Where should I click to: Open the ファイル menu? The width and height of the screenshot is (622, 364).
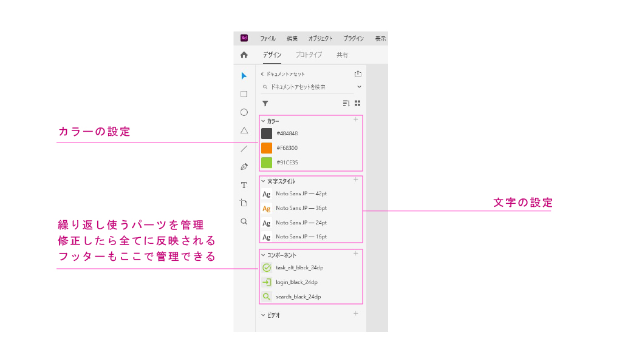pyautogui.click(x=268, y=38)
